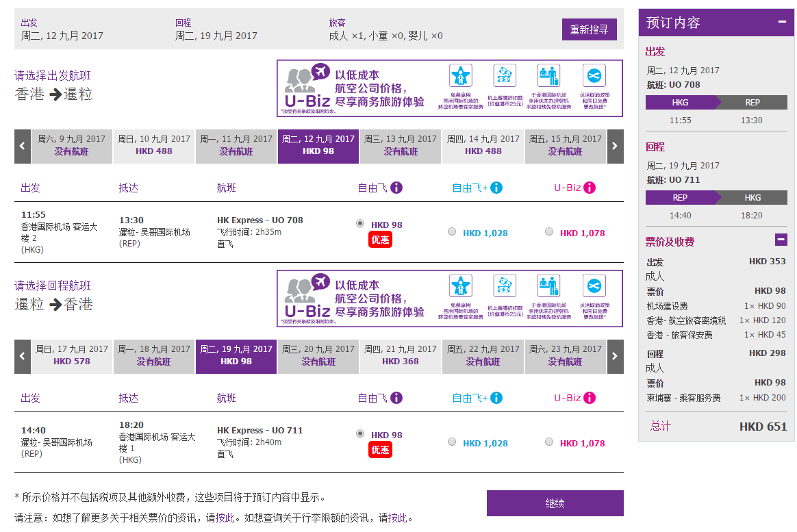The width and height of the screenshot is (797, 532).
Task: Click the flight label HK Express - UO 708
Action: tap(260, 220)
